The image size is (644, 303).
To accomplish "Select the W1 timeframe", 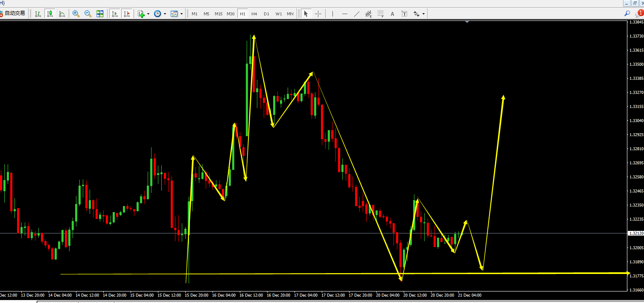I will coord(279,14).
